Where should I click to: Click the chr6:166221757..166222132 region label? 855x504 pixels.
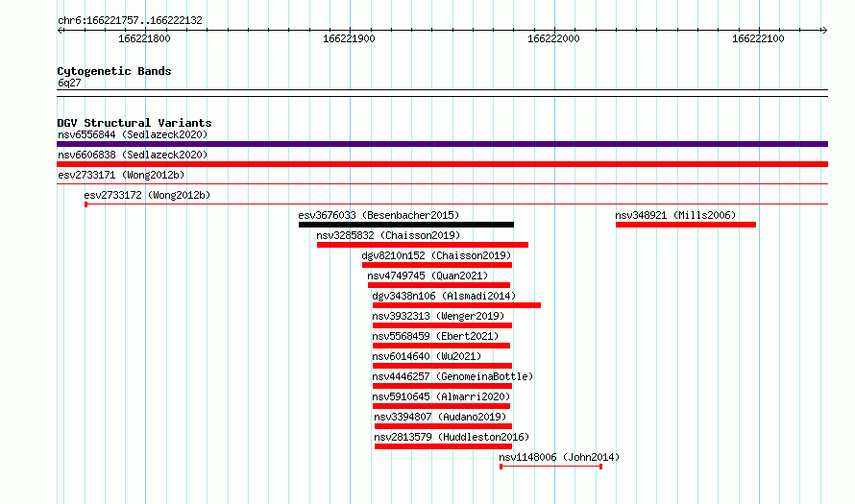pos(130,20)
